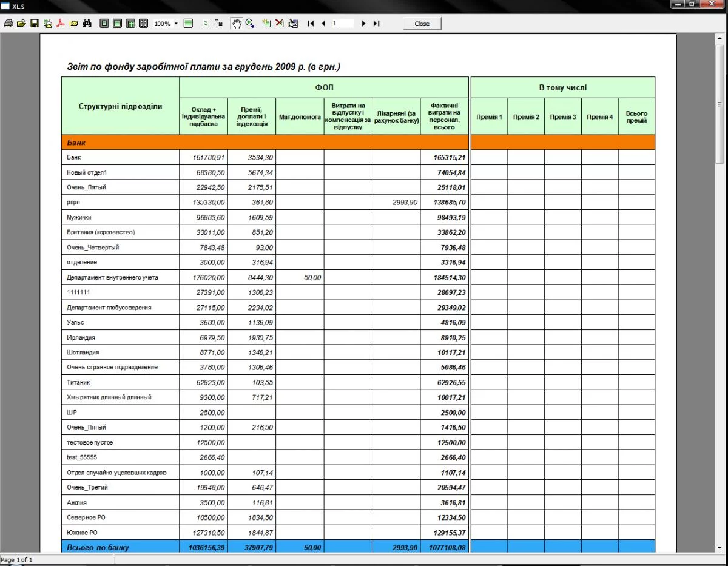Click the Close button
728x566 pixels.
(422, 24)
